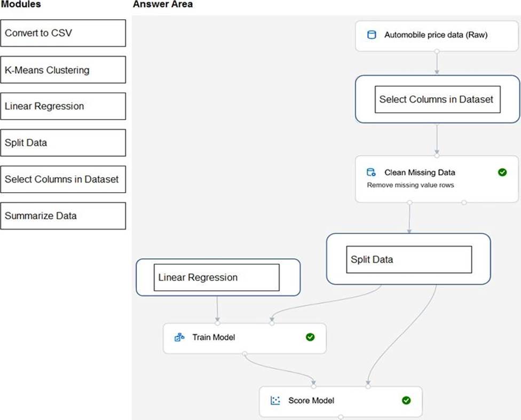The width and height of the screenshot is (521, 420).
Task: Click the Train Model output port
Action: (244, 353)
